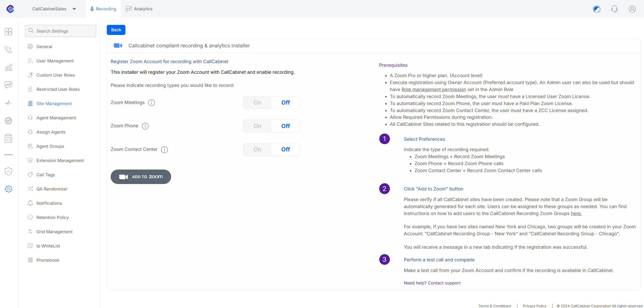The image size is (644, 308).
Task: Set Zoom Phone recording to Off
Action: (285, 126)
